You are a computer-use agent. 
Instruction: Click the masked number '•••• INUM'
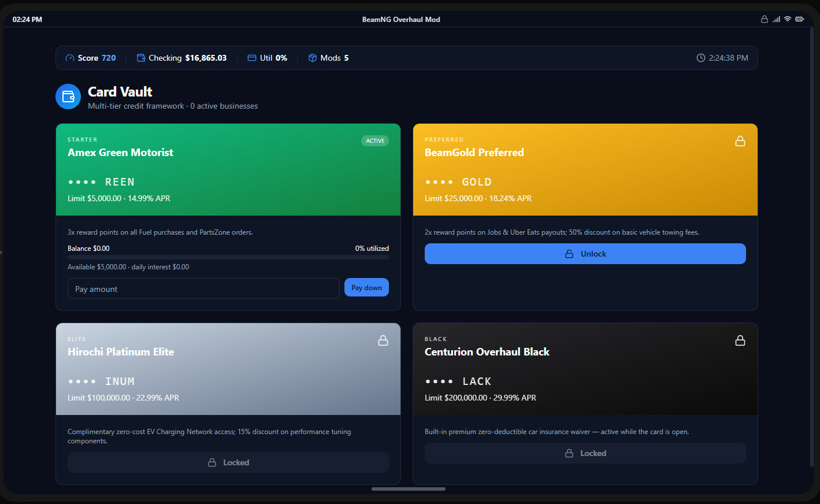click(102, 381)
